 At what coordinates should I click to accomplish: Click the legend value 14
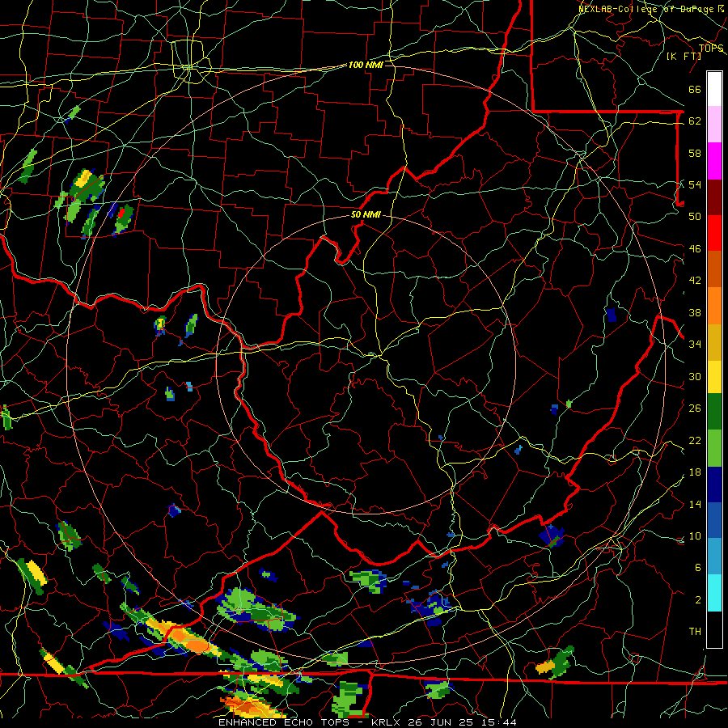click(695, 504)
